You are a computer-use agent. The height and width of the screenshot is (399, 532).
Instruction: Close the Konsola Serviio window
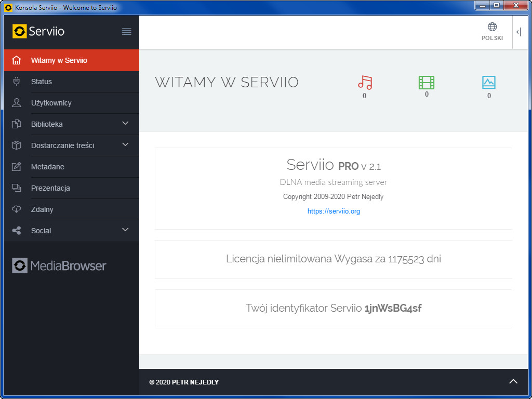[516, 5]
